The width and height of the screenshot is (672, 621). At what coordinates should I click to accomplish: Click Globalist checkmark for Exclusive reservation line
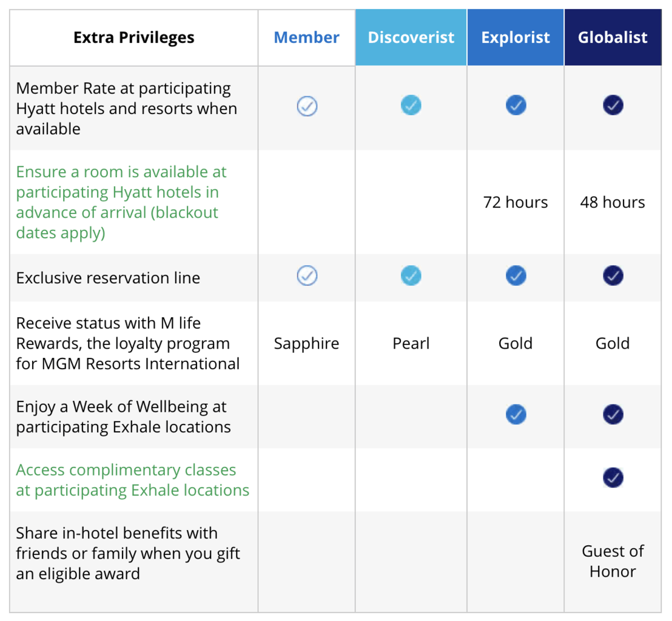click(613, 275)
